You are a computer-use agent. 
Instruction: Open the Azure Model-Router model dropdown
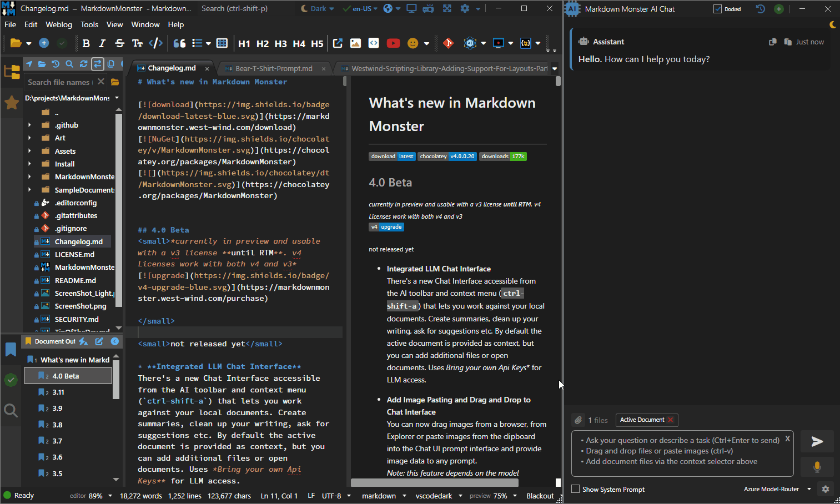tap(777, 489)
